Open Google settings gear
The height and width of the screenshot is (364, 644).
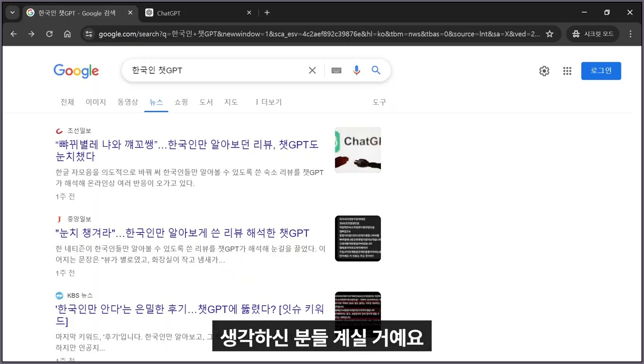(x=544, y=71)
